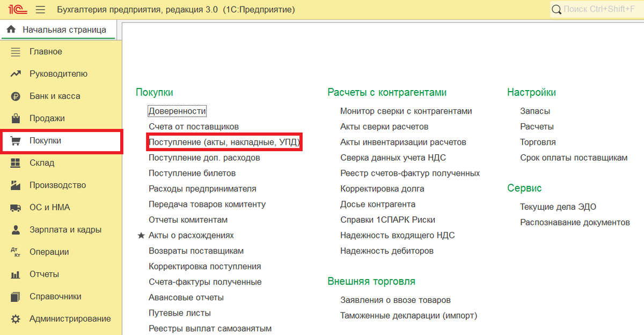This screenshot has width=644, height=335.
Task: Open the Зарплата и кадры section
Action: tap(65, 230)
